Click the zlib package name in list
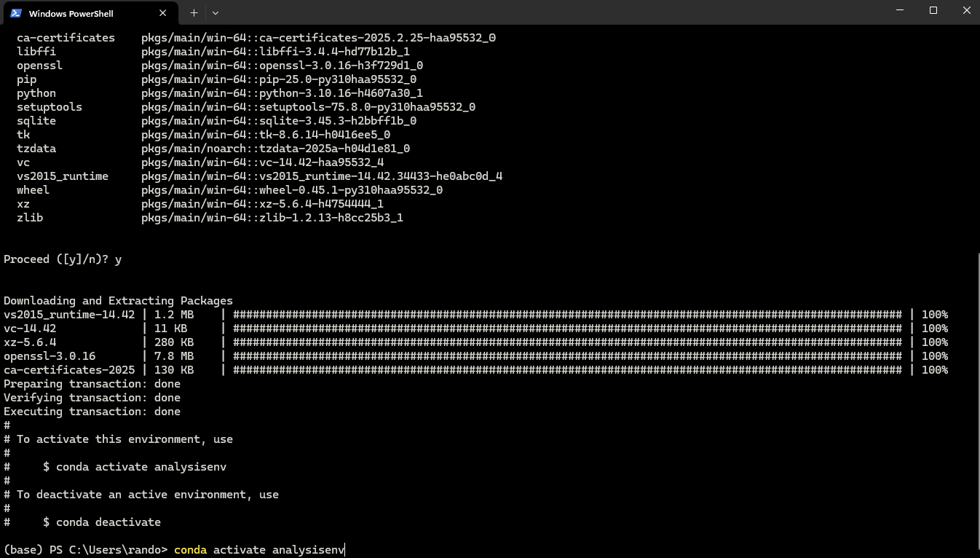The width and height of the screenshot is (980, 558). tap(30, 218)
